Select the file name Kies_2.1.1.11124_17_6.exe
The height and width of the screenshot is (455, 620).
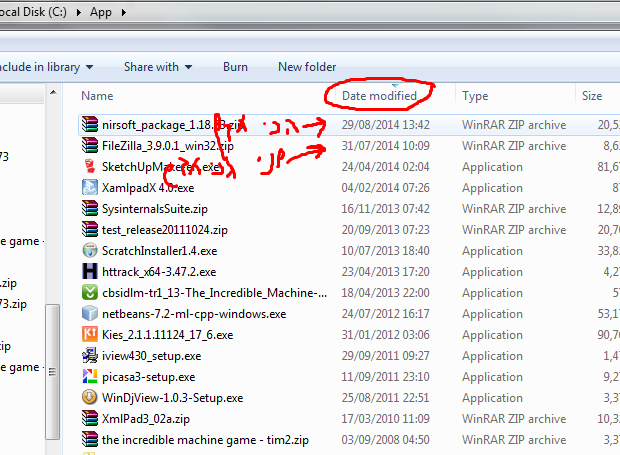coord(167,335)
